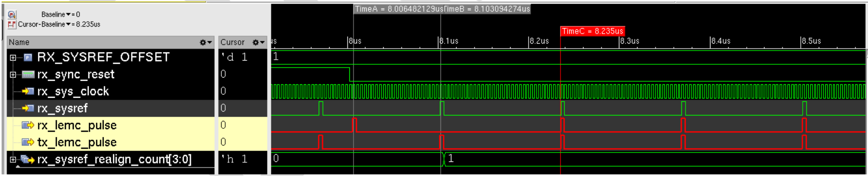Click the 8.5us tick on the time ruler

point(811,41)
